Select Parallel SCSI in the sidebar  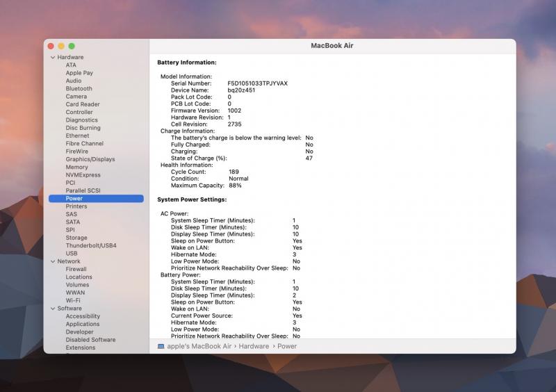pos(83,190)
